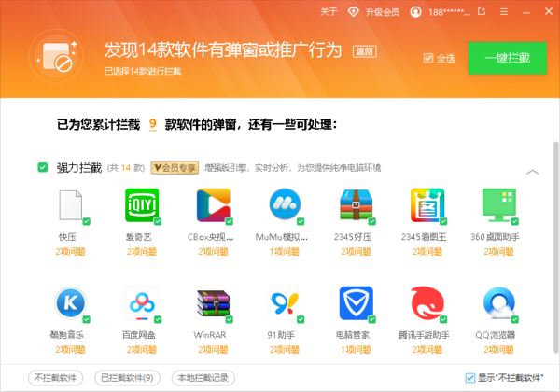560x392 pixels.
Task: Click the 一键拦截 green button
Action: point(507,58)
